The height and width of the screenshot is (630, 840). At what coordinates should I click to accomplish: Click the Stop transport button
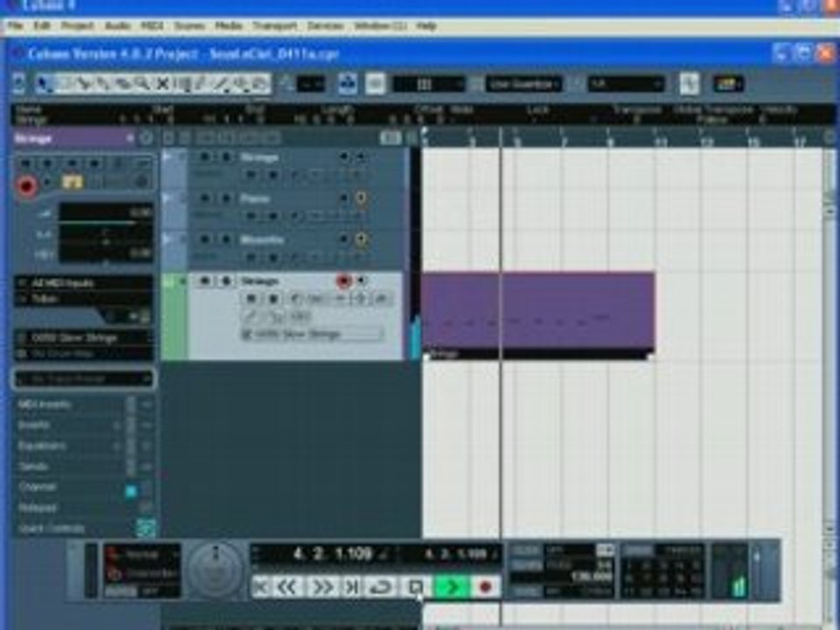coord(416,586)
